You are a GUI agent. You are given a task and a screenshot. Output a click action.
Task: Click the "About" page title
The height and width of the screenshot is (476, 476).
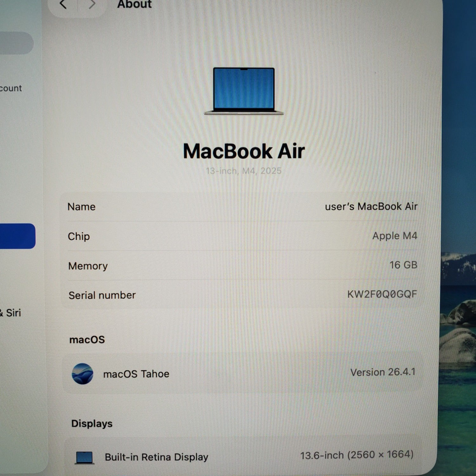click(x=134, y=4)
